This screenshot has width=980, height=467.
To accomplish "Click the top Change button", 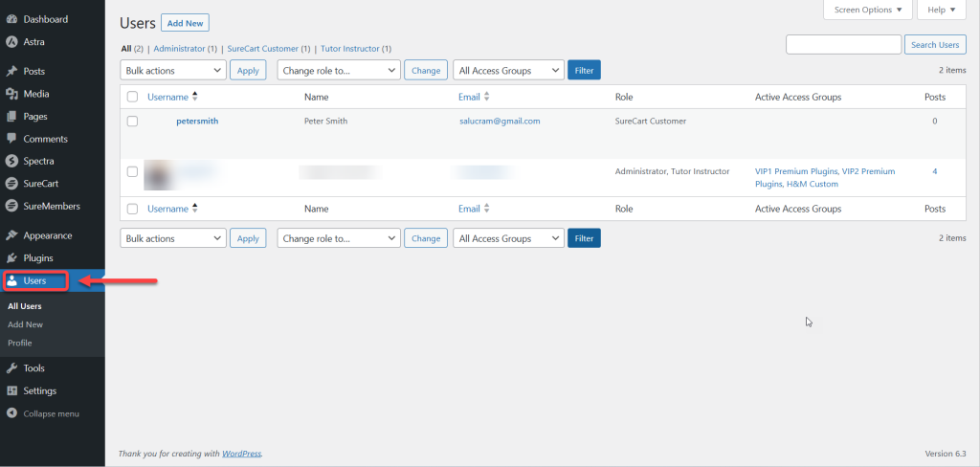I will click(426, 71).
